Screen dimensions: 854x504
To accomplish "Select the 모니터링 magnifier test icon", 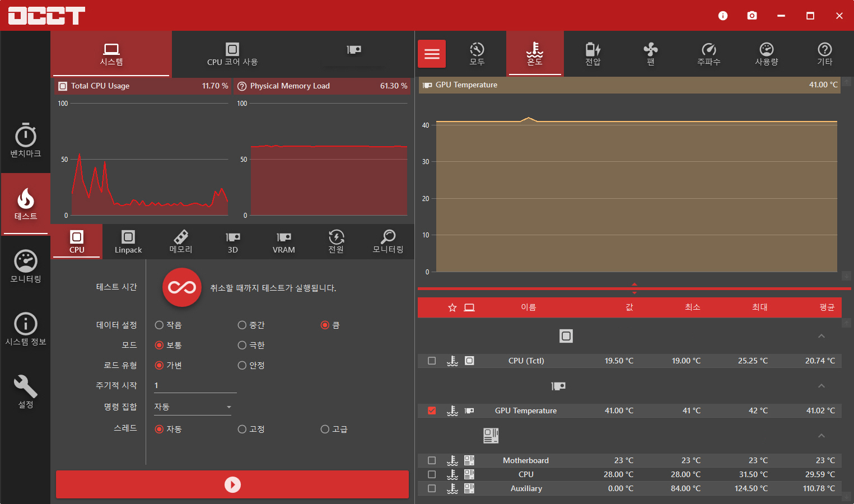I will [388, 242].
